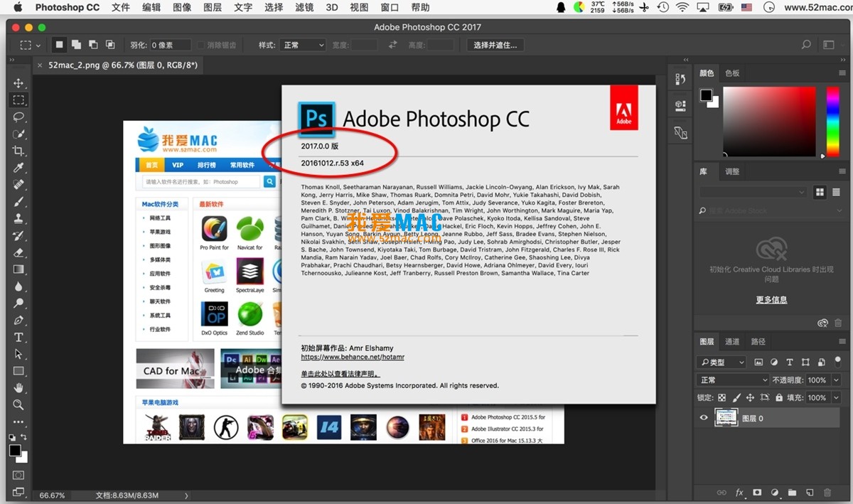Select the Brush tool
Screen dimensions: 853x504
tap(18, 202)
